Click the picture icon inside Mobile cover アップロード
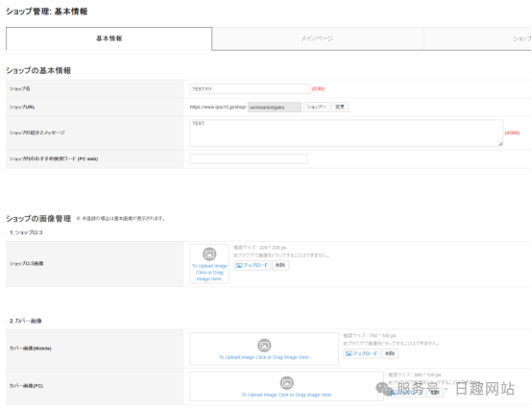Screen dimensions: 532x410 pyautogui.click(x=349, y=353)
